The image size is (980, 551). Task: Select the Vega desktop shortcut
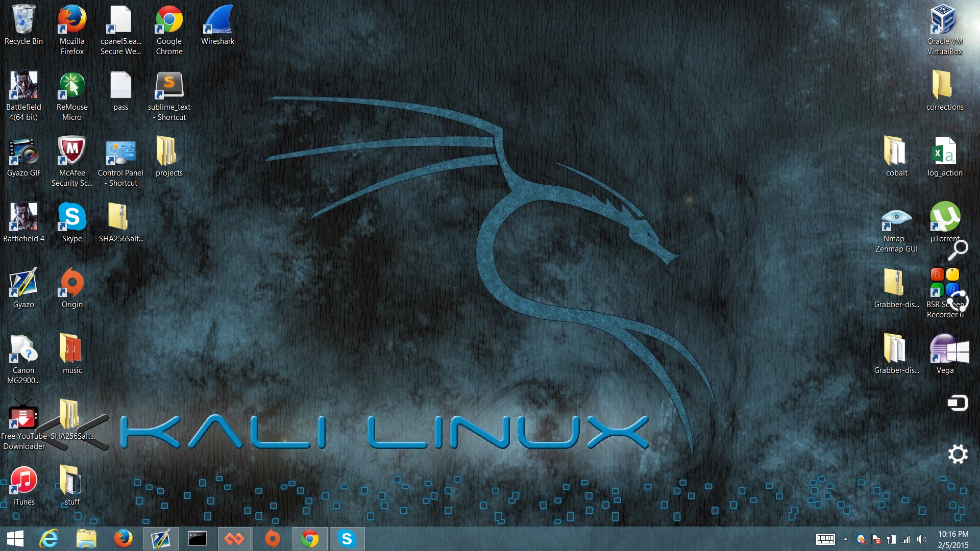(945, 354)
